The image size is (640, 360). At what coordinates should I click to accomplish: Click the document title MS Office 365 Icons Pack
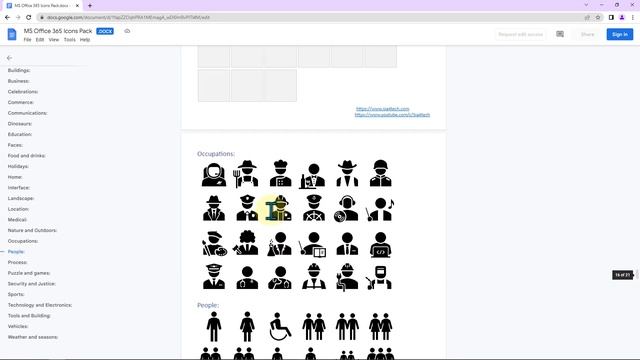pos(58,31)
